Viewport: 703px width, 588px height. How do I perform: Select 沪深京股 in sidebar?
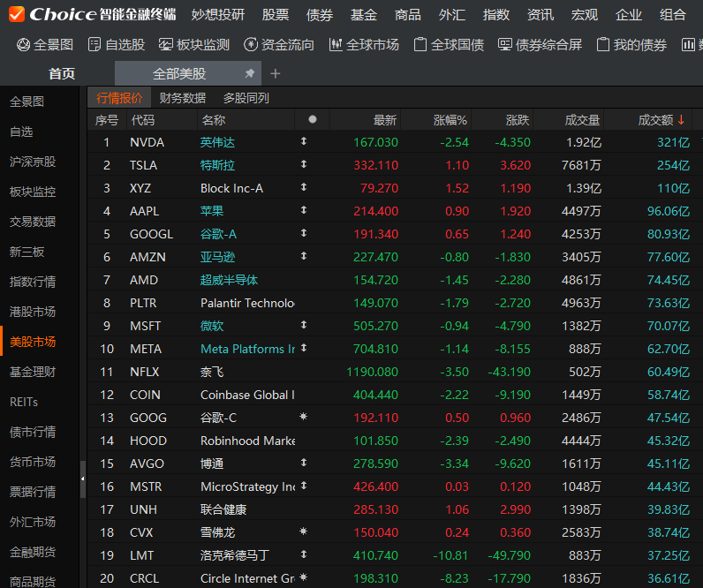(33, 162)
